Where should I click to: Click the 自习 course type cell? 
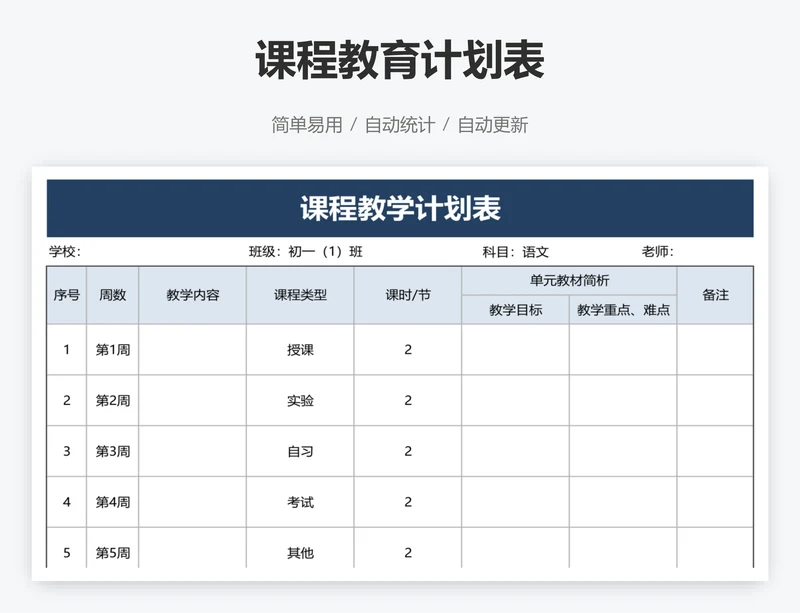coord(300,451)
